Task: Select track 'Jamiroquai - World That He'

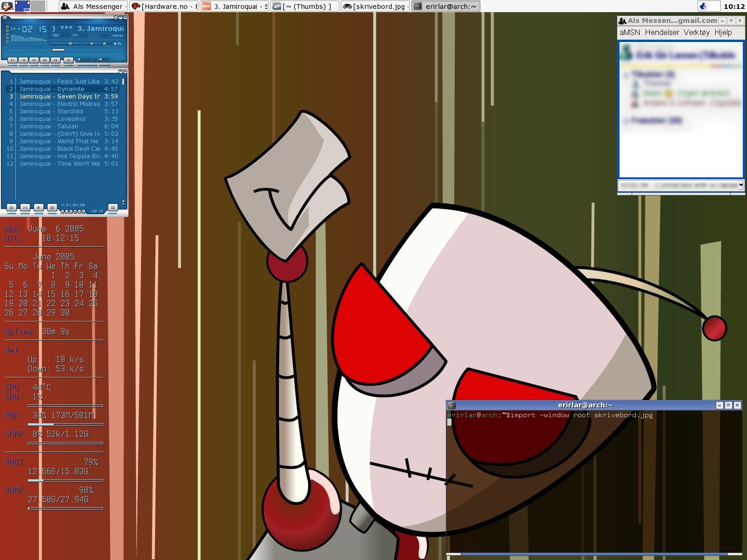Action: (62, 141)
